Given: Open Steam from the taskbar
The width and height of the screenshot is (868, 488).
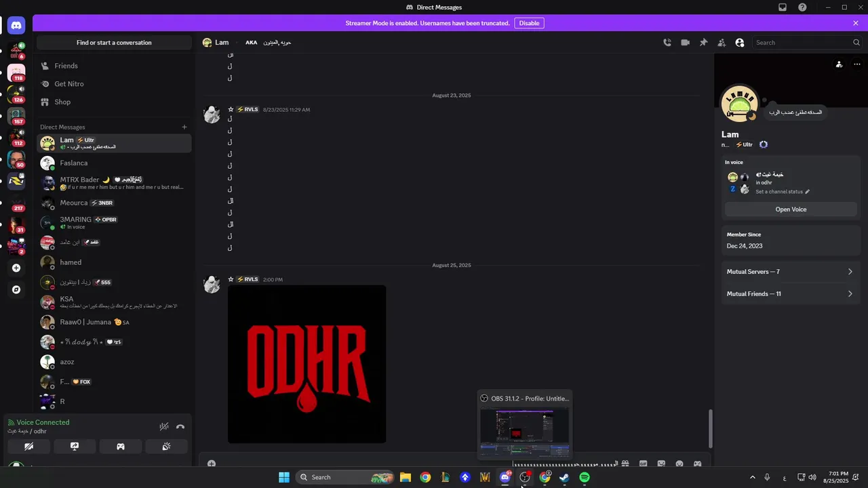Looking at the screenshot, I should tap(564, 477).
